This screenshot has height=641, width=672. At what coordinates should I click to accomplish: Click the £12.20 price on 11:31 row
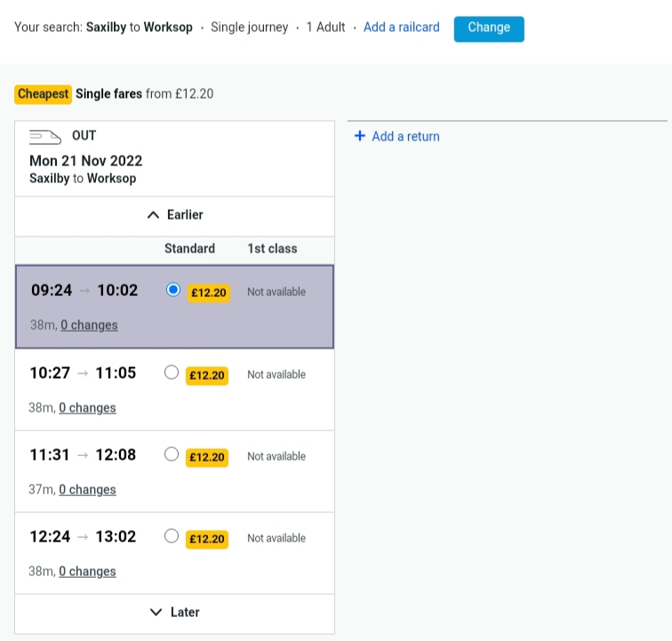207,458
